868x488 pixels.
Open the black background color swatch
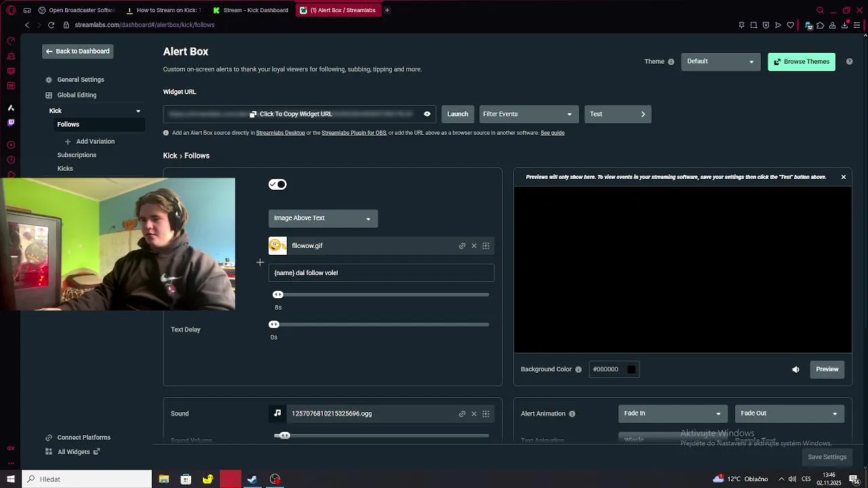pos(631,369)
